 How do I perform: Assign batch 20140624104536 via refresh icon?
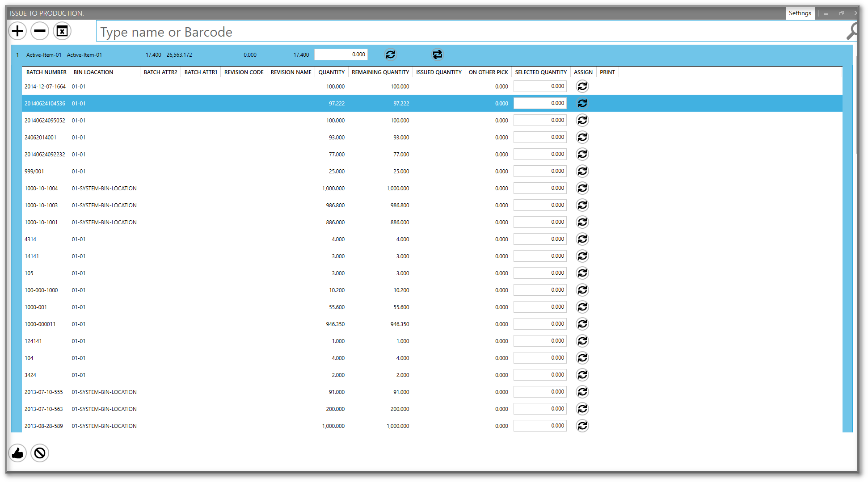pos(582,103)
